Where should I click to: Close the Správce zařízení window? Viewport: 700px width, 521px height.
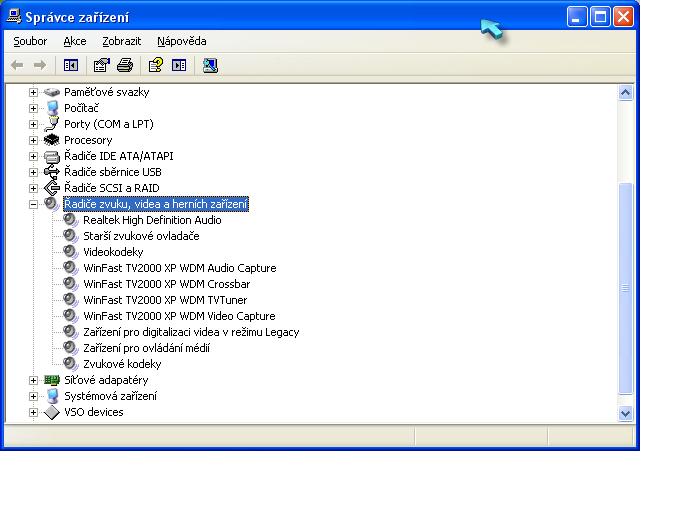pos(623,17)
